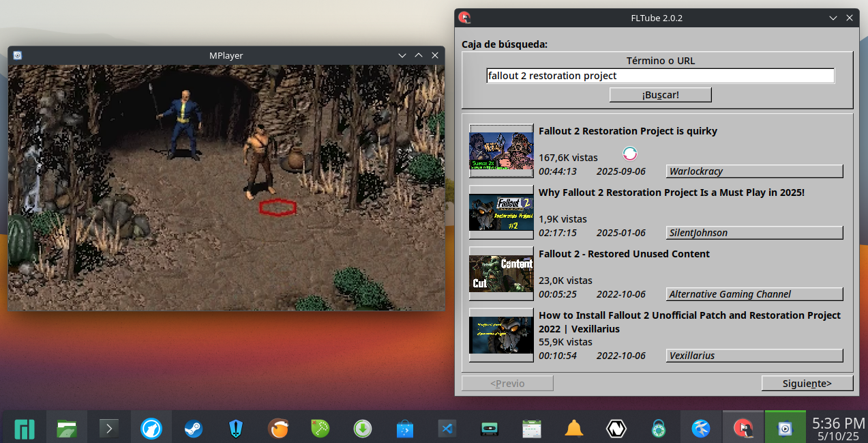Open Visual Studio Code from taskbar

pyautogui.click(x=447, y=429)
